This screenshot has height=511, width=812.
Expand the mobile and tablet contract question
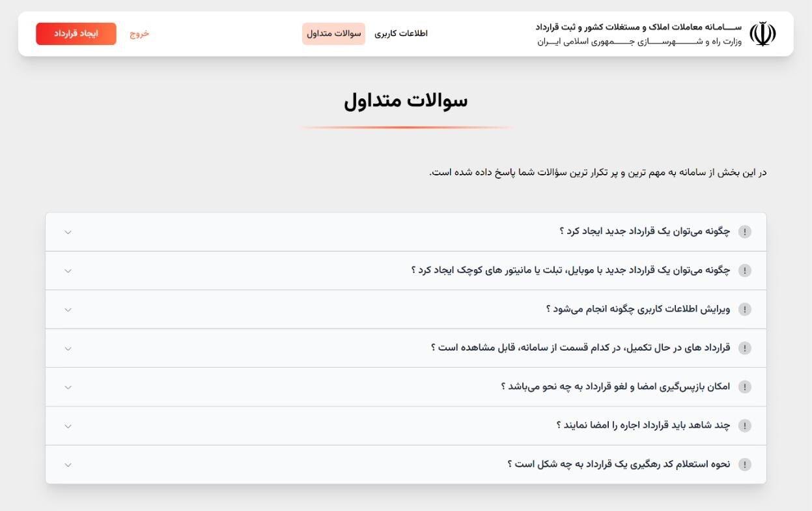click(x=68, y=270)
